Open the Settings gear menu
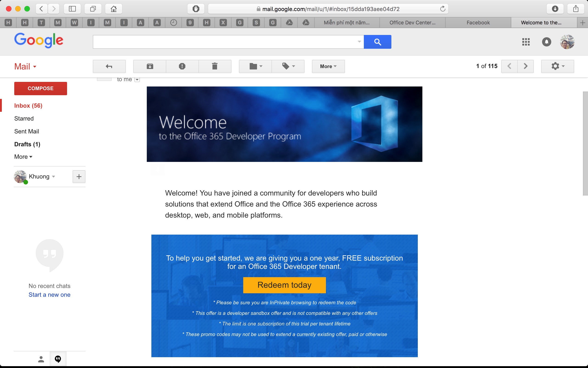Screen dimensions: 588x368 tap(557, 66)
